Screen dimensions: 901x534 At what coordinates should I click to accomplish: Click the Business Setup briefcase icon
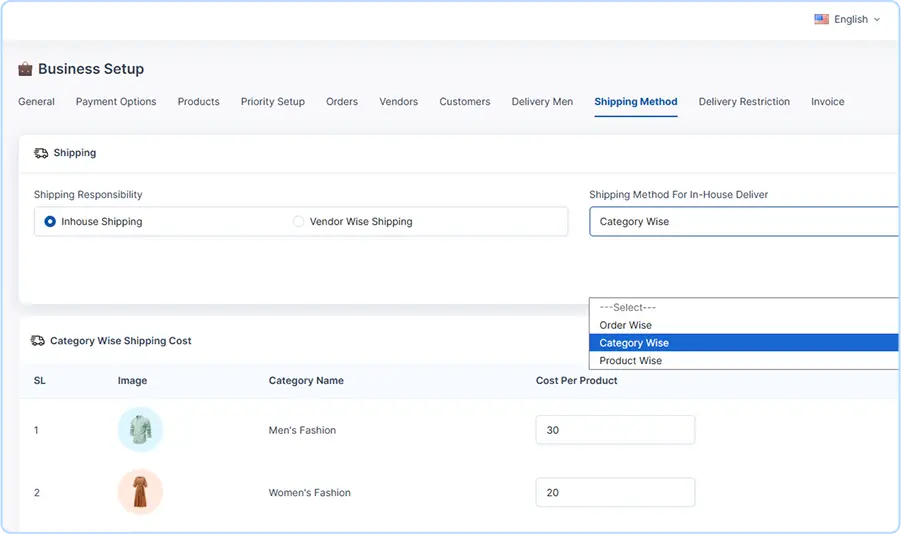25,69
